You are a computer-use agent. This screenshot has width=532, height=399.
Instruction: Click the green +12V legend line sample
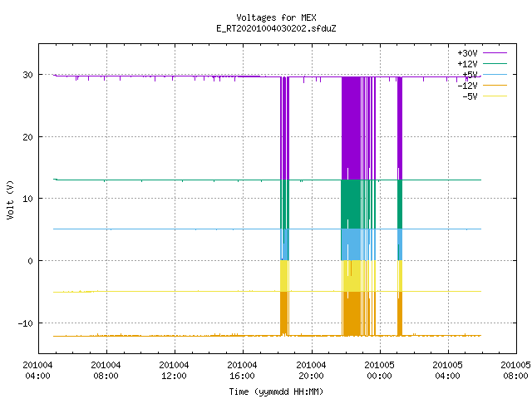495,63
